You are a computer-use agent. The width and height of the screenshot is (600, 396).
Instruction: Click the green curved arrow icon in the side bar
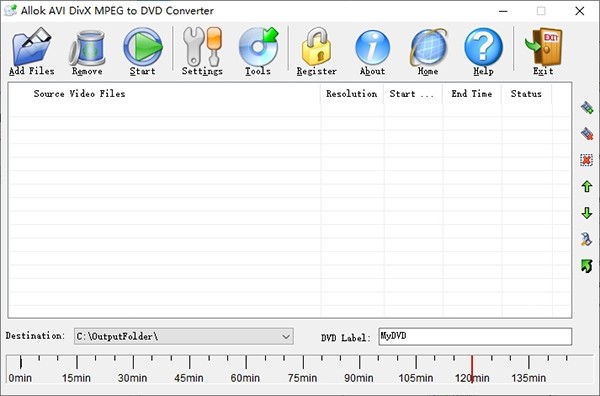587,266
